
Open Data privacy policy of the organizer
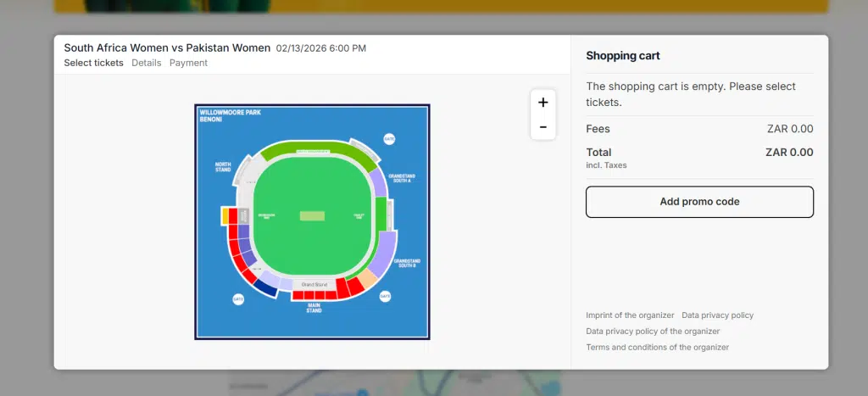click(653, 332)
